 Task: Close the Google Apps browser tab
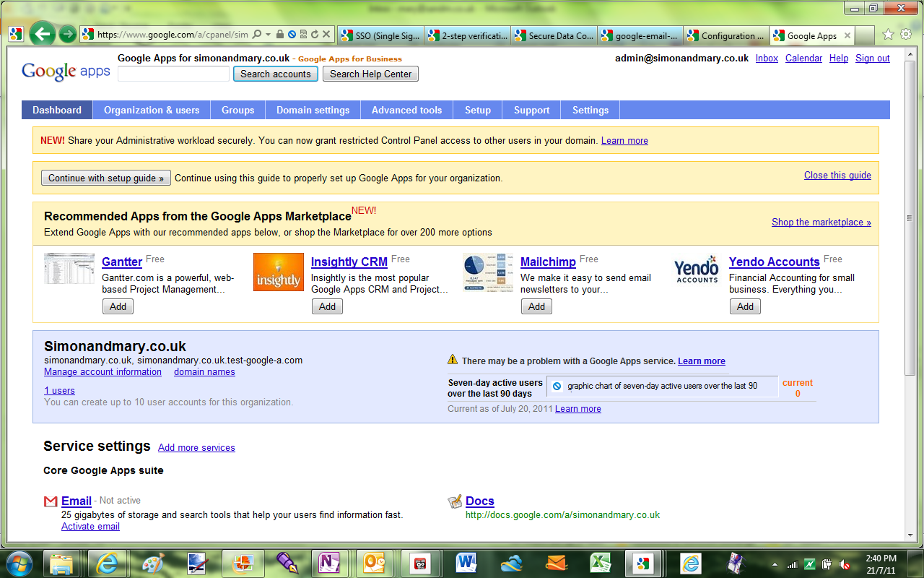847,35
